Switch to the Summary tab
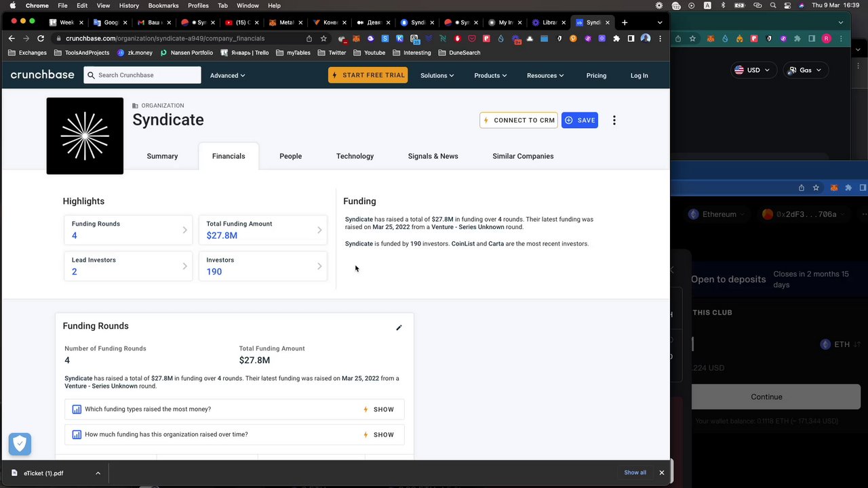Image resolution: width=868 pixels, height=488 pixels. click(162, 156)
